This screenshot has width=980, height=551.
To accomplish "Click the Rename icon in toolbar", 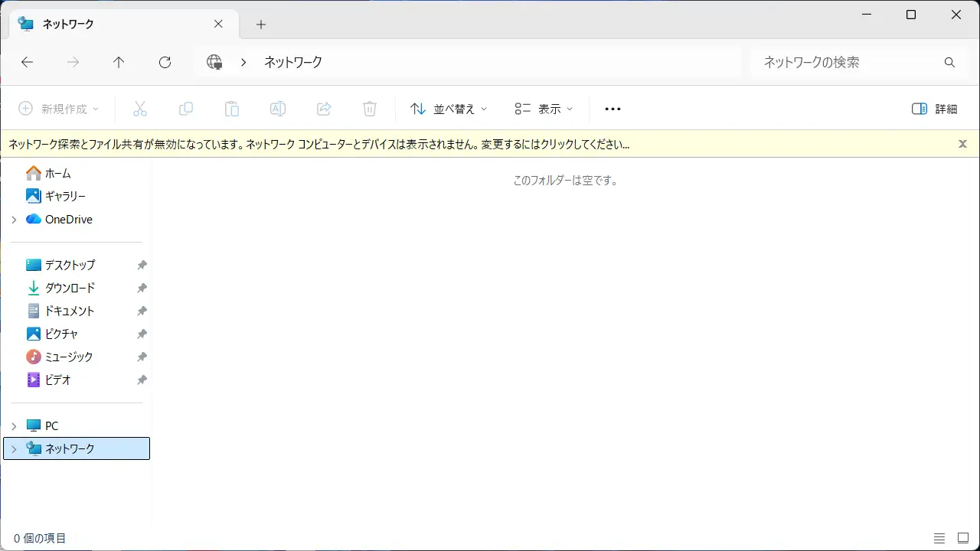I will (x=278, y=109).
